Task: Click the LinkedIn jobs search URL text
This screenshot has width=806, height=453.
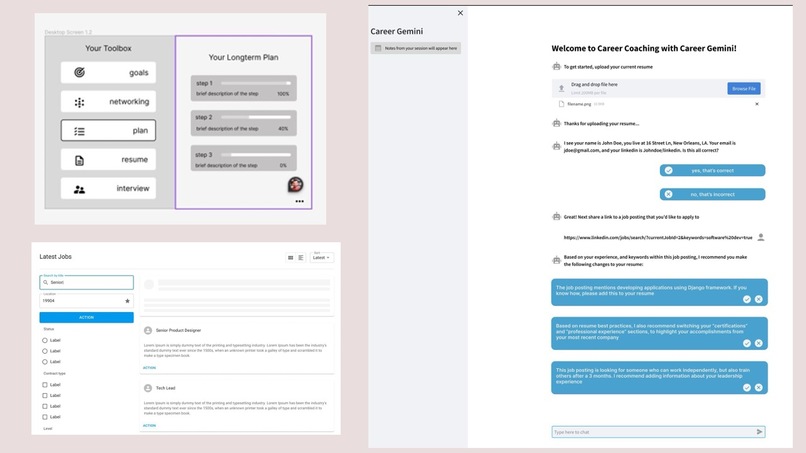Action: point(658,238)
